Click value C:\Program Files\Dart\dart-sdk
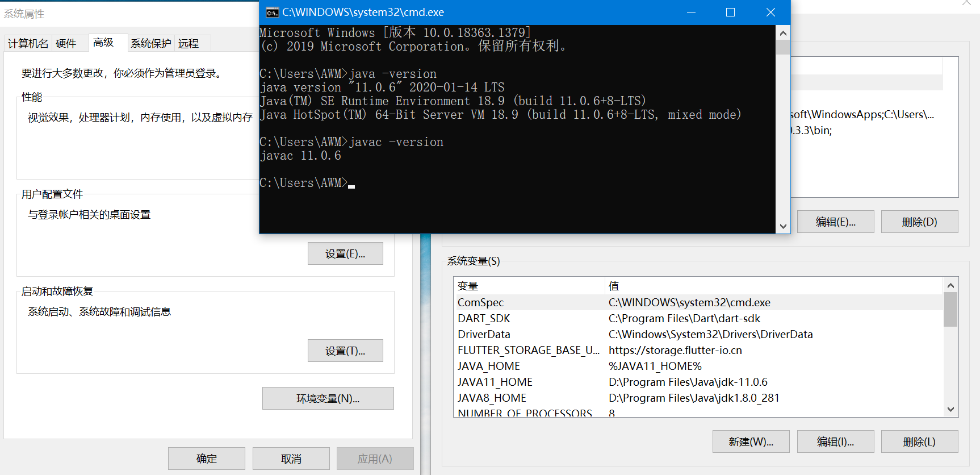980x475 pixels. pos(684,318)
